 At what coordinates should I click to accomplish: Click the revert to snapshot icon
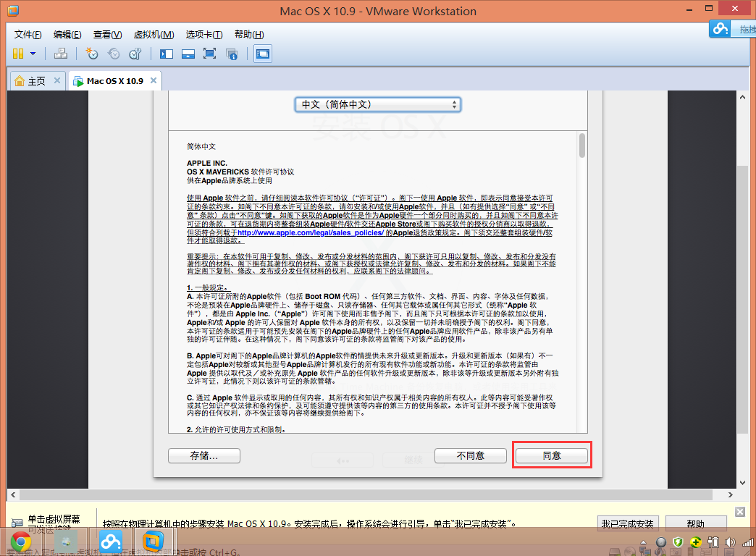pos(114,54)
